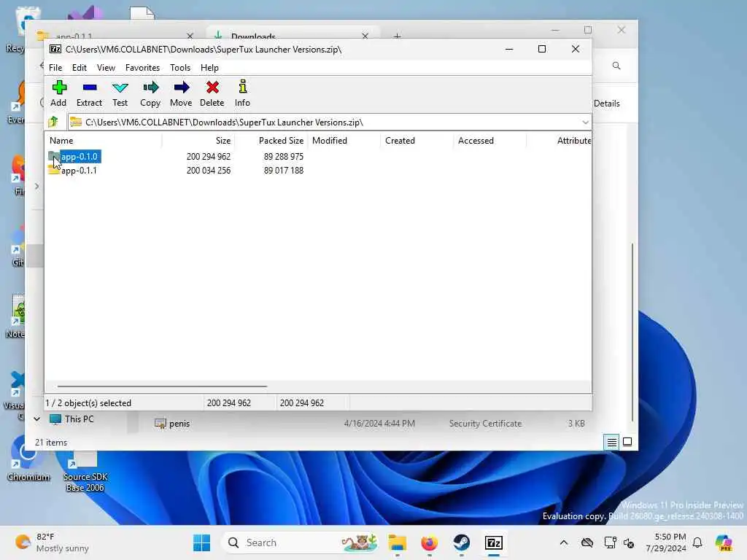This screenshot has height=560, width=747.
Task: Open the File menu
Action: click(55, 68)
